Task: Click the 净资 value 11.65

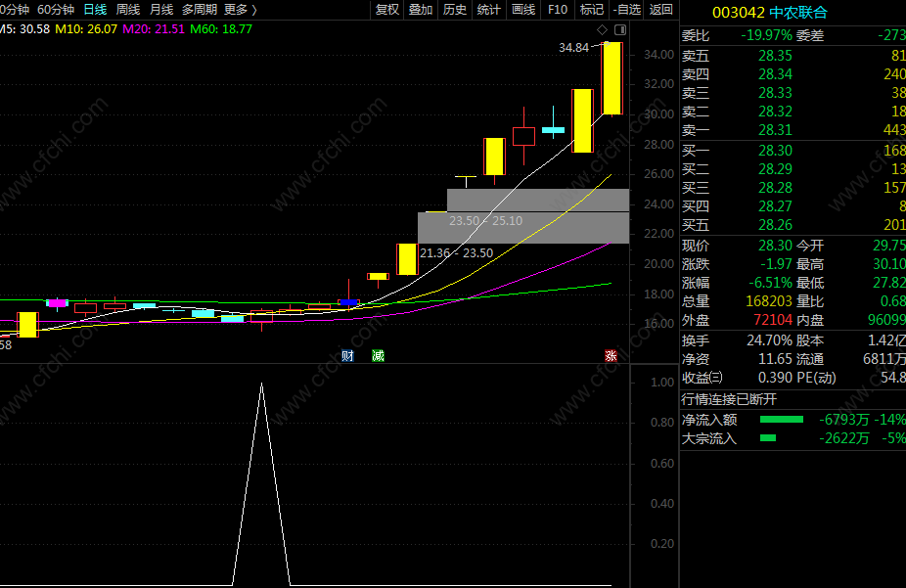Action: tap(776, 359)
